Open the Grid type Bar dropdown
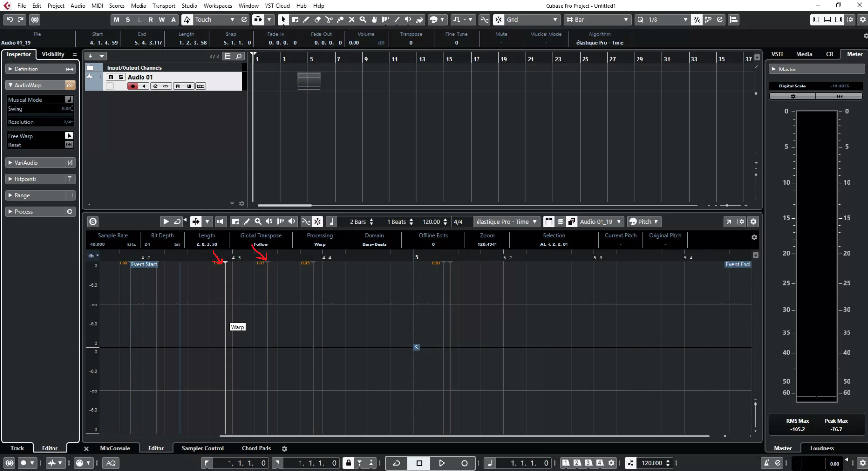The height and width of the screenshot is (471, 868). 597,19
